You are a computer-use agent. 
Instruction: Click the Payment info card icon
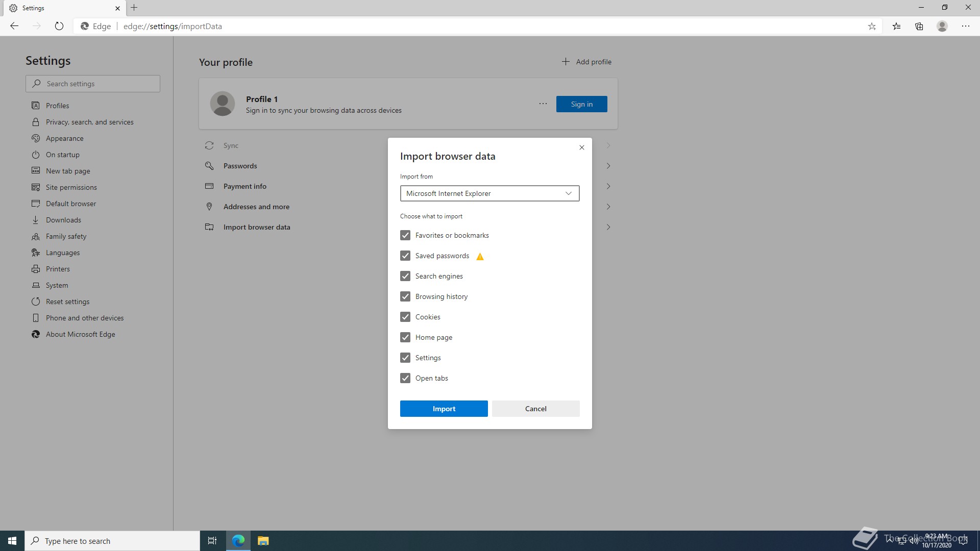[209, 186]
